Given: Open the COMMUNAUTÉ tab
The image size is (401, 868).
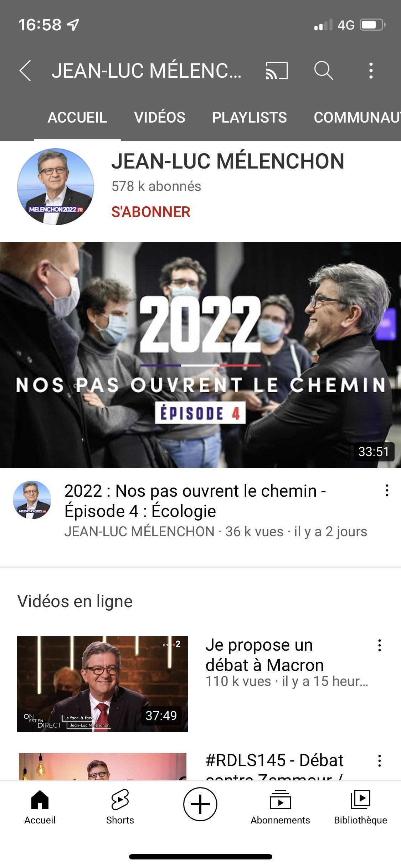Looking at the screenshot, I should [x=357, y=118].
